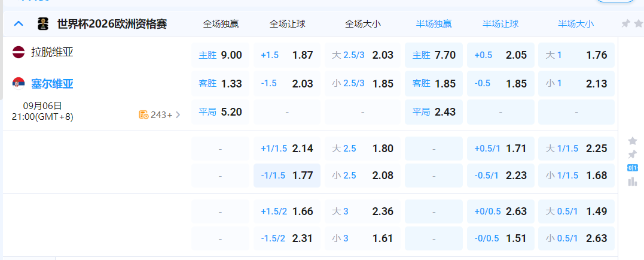Bet on half-time 客胜 at 1.85

pos(434,83)
